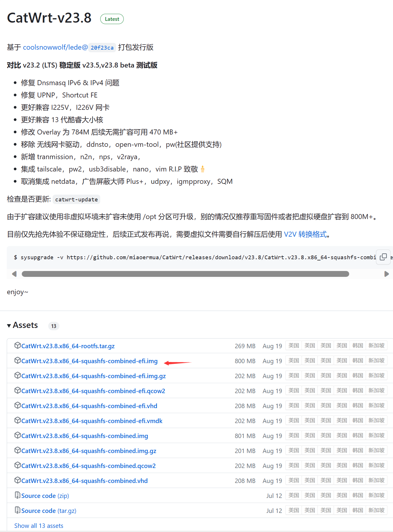Download squashfs-combined-efi.vmdk file
Viewport: 393px width, 532px height.
92,421
